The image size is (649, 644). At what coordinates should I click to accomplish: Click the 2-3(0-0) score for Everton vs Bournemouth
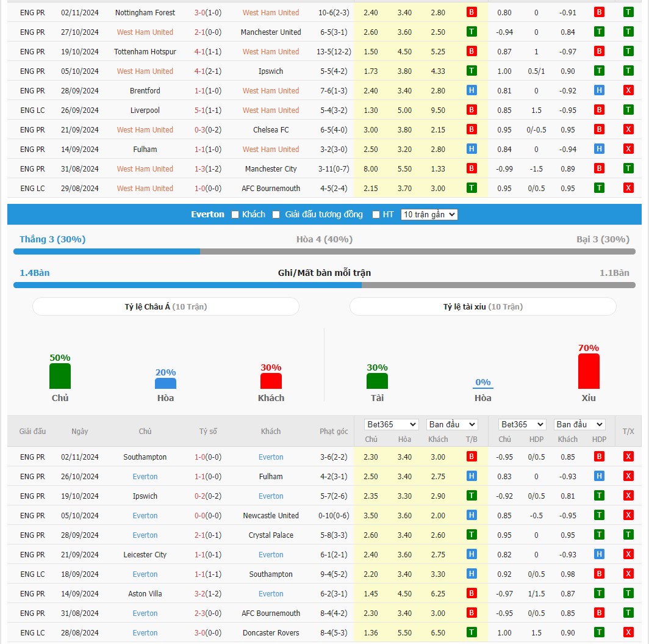208,613
